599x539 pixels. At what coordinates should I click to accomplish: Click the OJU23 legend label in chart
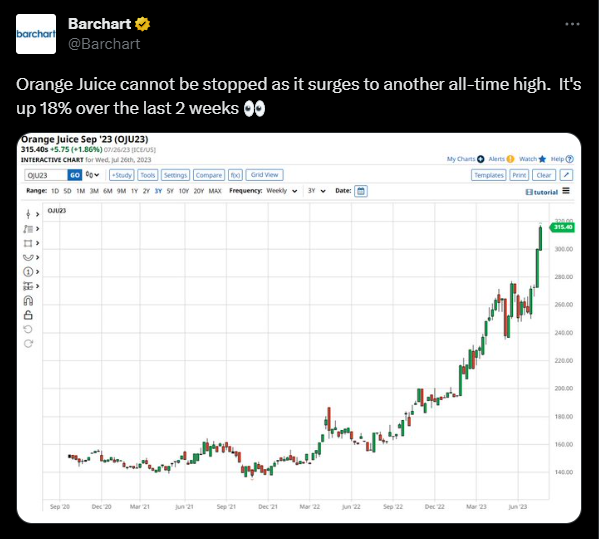[57, 210]
